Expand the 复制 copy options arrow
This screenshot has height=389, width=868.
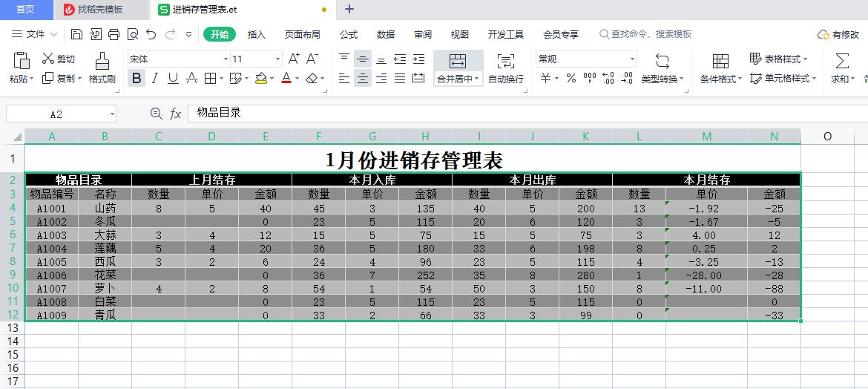(79, 79)
